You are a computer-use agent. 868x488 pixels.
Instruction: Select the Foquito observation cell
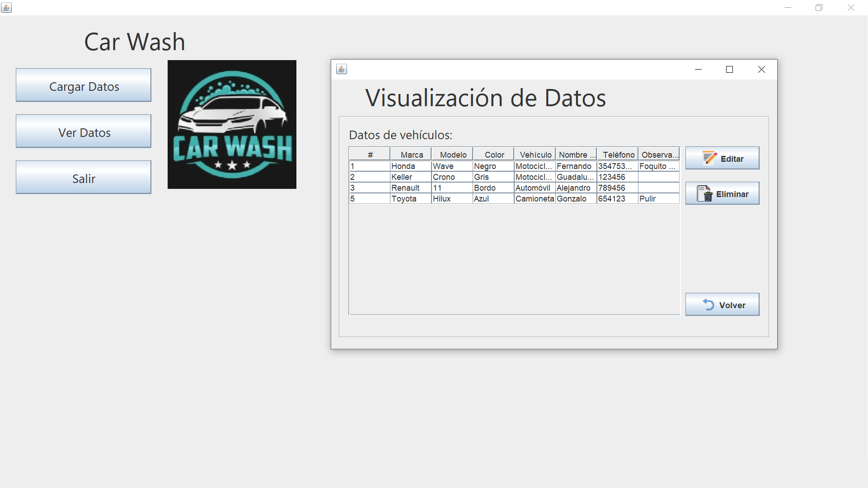[659, 166]
